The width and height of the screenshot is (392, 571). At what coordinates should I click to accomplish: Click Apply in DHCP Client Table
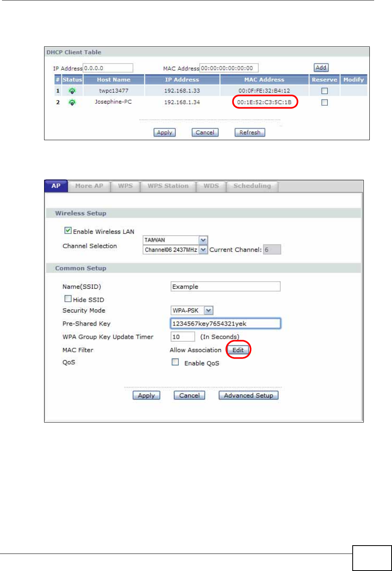point(164,133)
